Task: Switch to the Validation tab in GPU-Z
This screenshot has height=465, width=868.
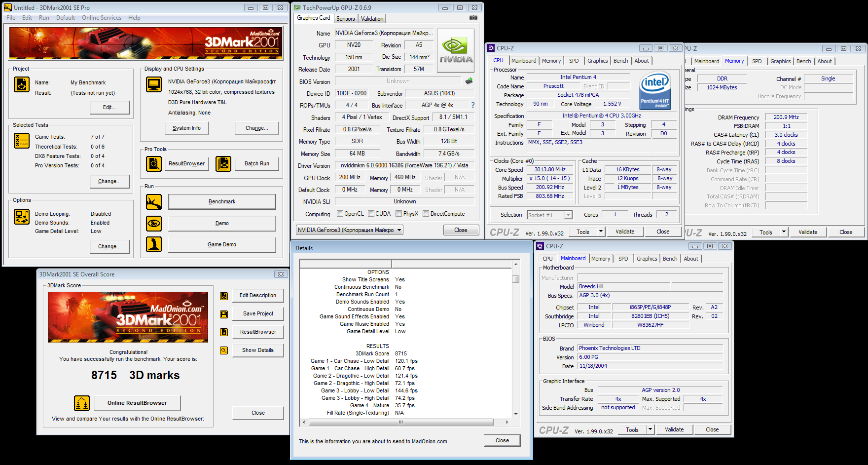Action: point(372,19)
